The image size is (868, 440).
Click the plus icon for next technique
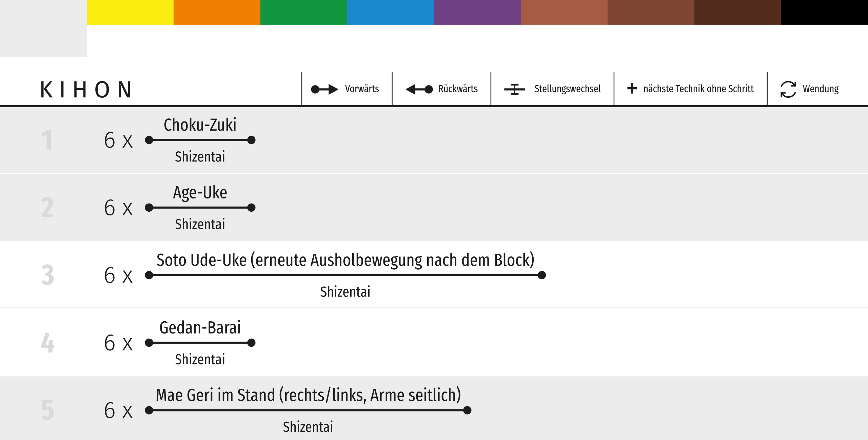tap(632, 89)
